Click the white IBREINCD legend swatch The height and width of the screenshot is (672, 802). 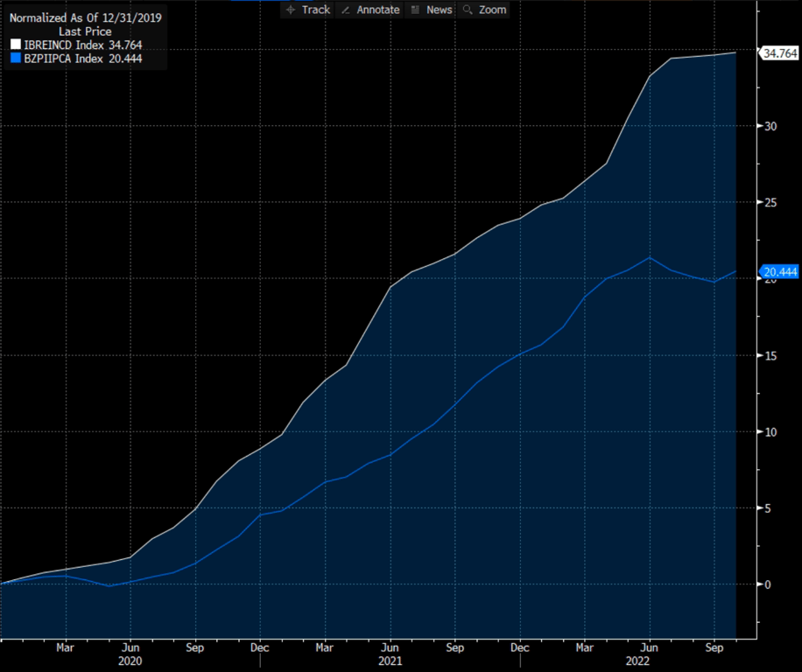[16, 45]
